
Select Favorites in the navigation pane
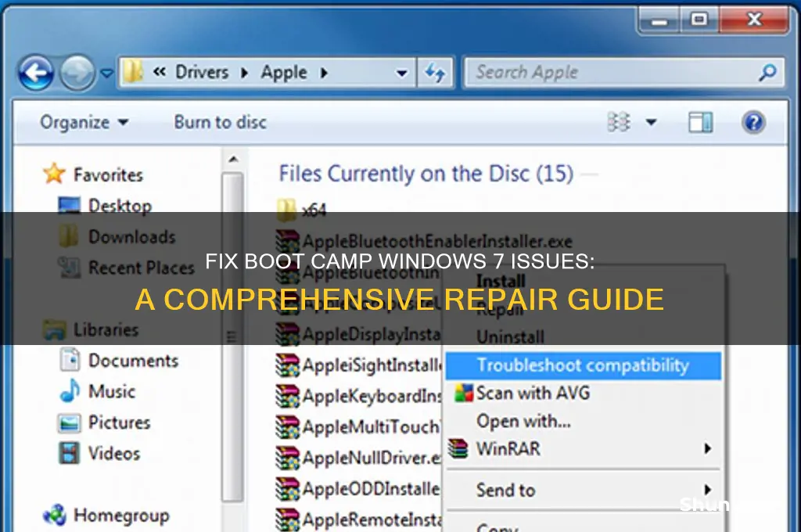[x=108, y=174]
